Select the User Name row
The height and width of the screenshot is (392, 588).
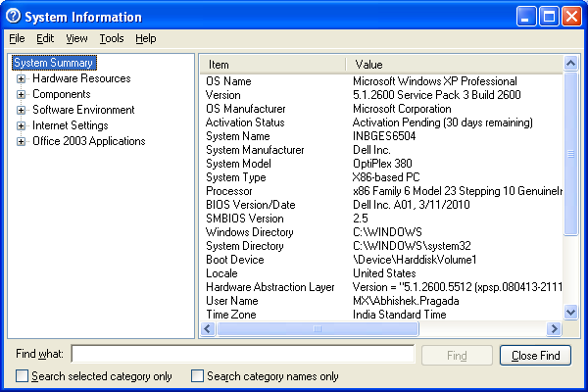click(382, 301)
